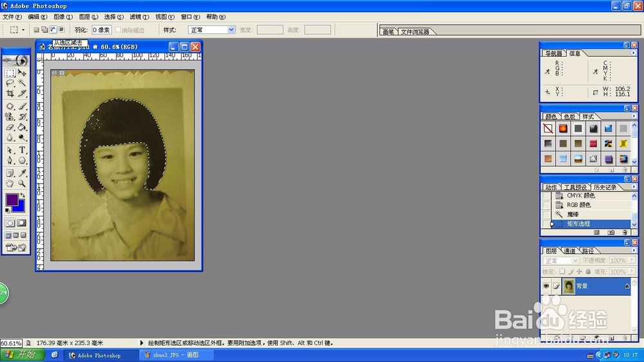The height and width of the screenshot is (362, 644).
Task: Toggle visibility eye of Background layer
Action: point(546,286)
